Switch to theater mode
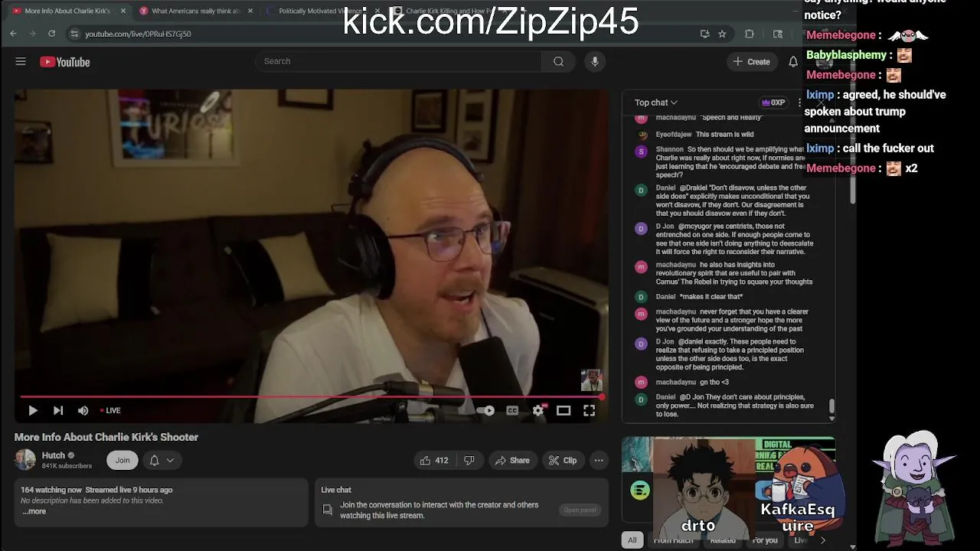This screenshot has width=980, height=551. pyautogui.click(x=563, y=411)
